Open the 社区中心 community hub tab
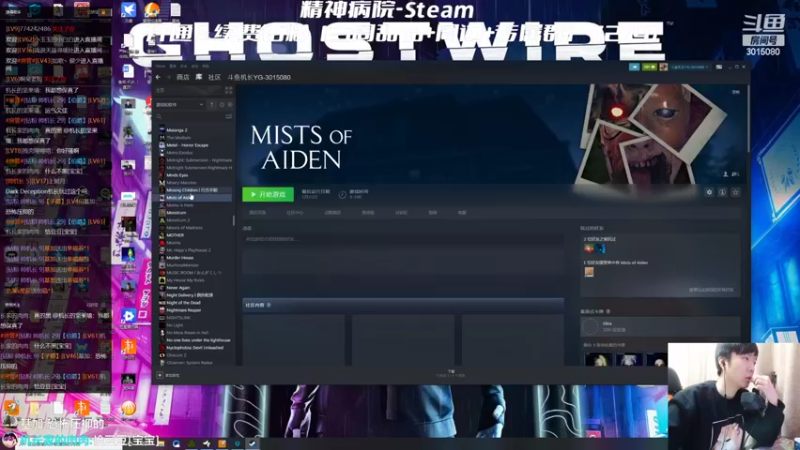800x450 pixels. click(295, 213)
